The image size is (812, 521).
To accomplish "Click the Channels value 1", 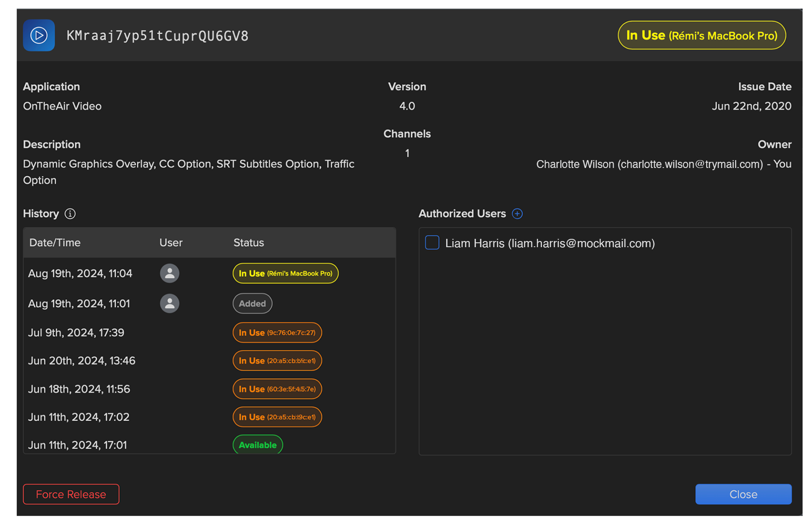I will click(x=407, y=154).
